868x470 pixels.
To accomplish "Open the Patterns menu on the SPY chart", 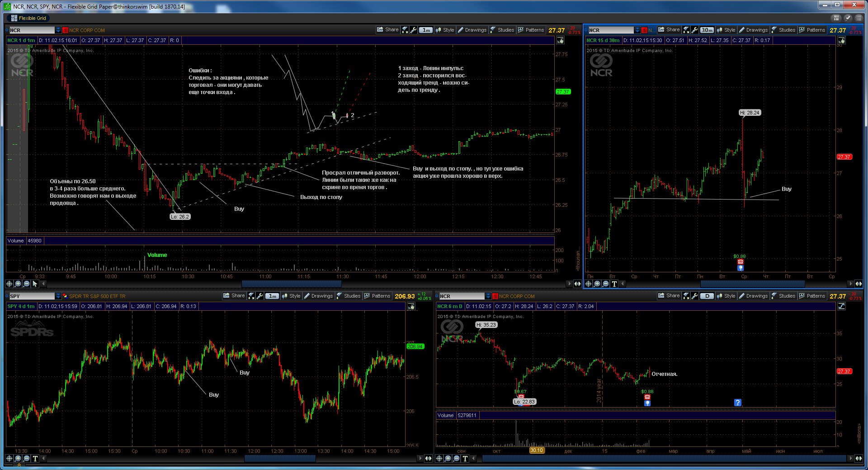I will click(x=377, y=296).
